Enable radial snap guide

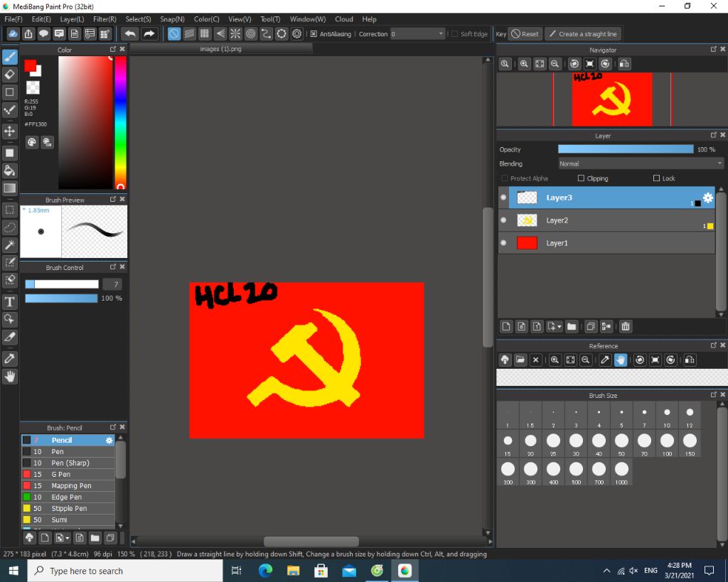[x=235, y=34]
